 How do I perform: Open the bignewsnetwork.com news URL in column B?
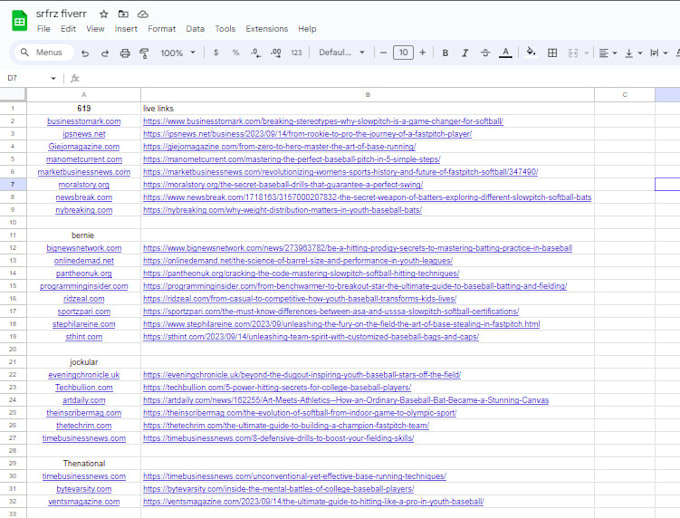pyautogui.click(x=357, y=248)
